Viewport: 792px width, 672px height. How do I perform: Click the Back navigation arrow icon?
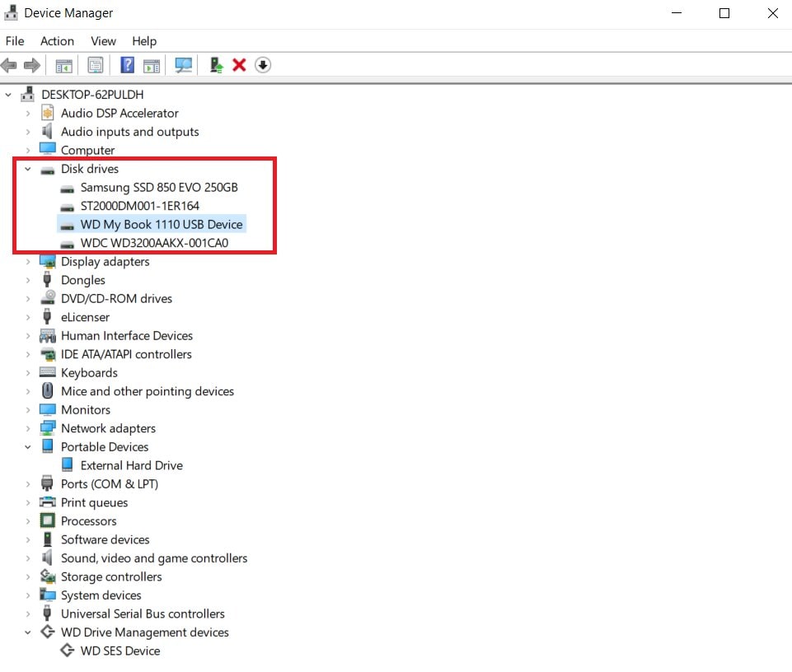8,65
